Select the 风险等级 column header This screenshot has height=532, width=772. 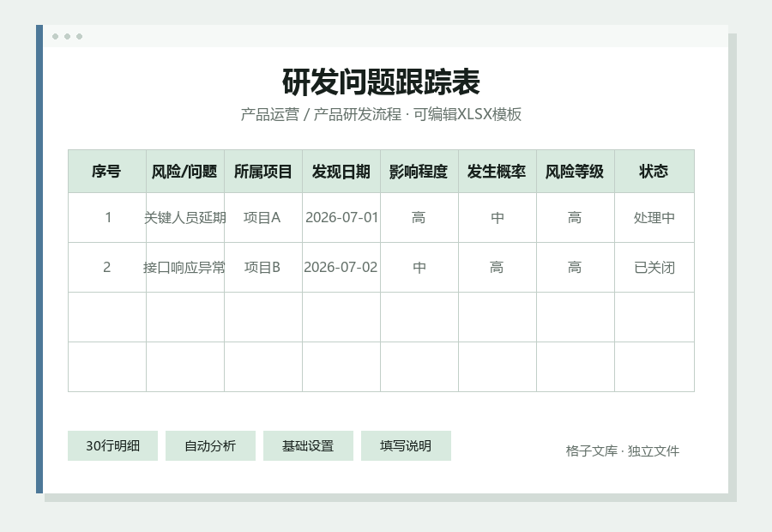[575, 172]
